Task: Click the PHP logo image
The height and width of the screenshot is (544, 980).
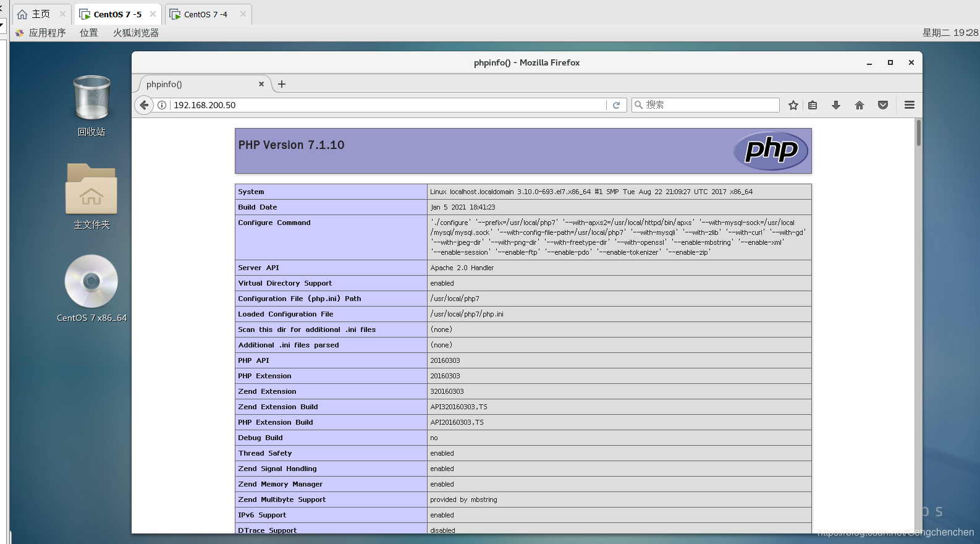Action: click(x=771, y=150)
